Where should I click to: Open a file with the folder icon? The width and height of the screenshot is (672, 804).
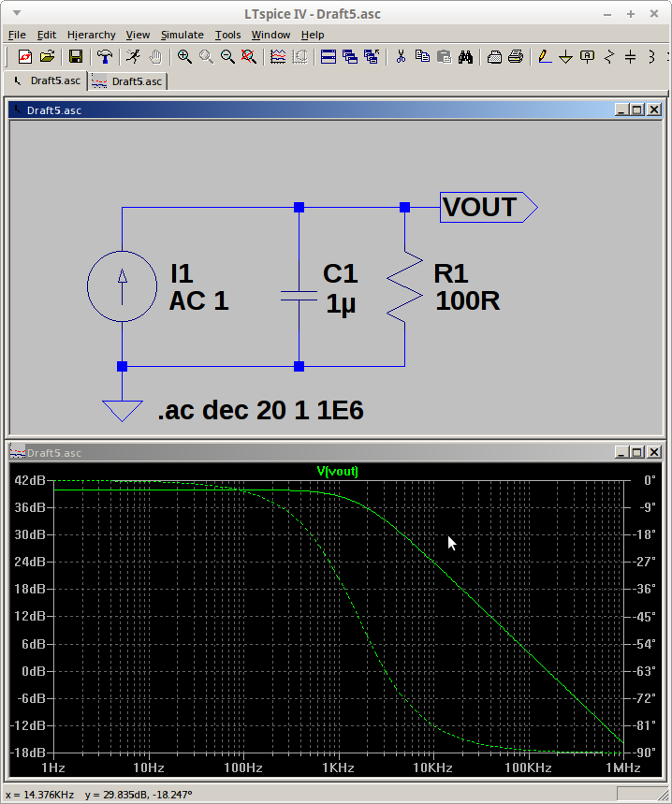coord(47,56)
